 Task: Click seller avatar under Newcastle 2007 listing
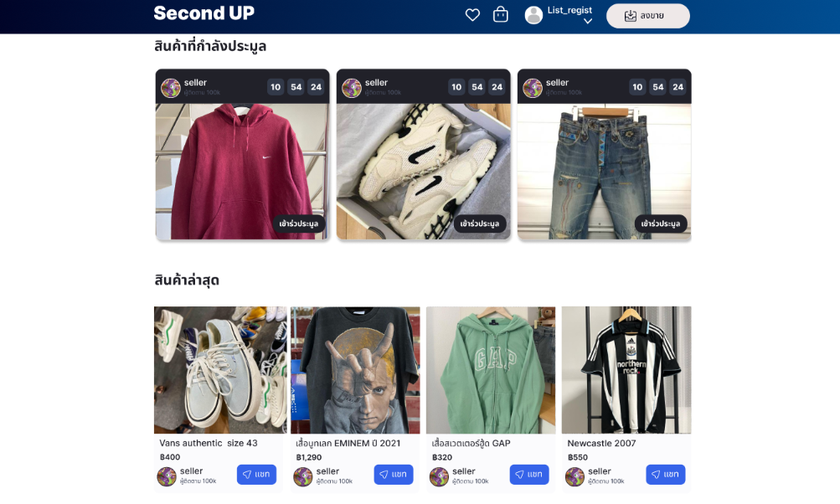coord(575,476)
